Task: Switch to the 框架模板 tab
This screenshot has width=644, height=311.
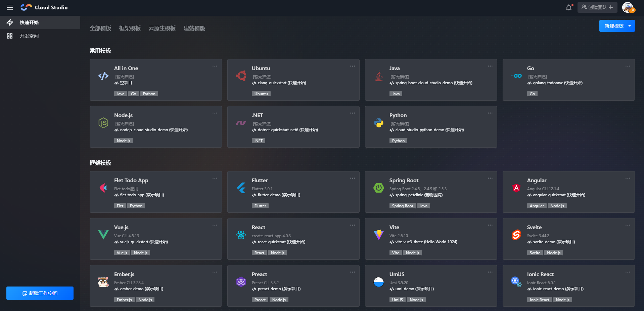Action: [130, 29]
